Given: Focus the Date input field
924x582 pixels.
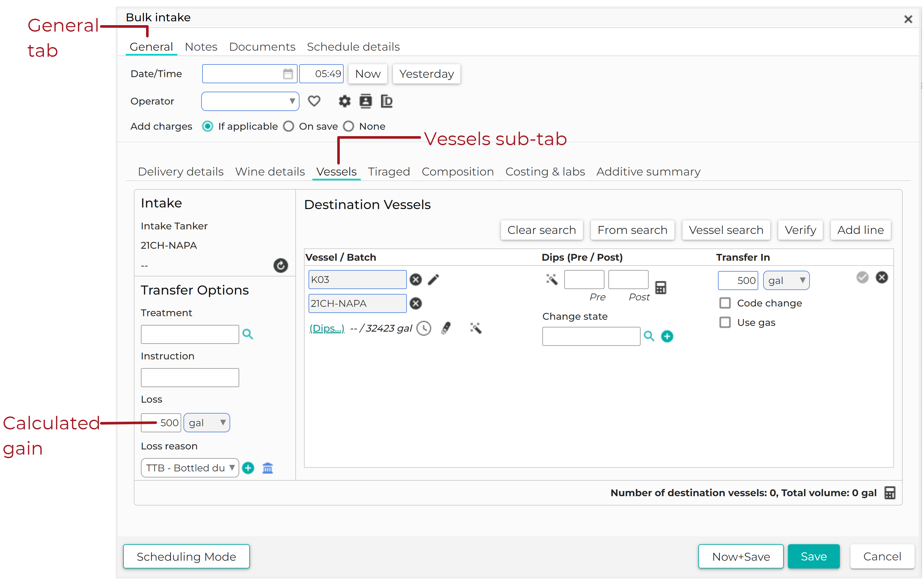Looking at the screenshot, I should (x=250, y=74).
